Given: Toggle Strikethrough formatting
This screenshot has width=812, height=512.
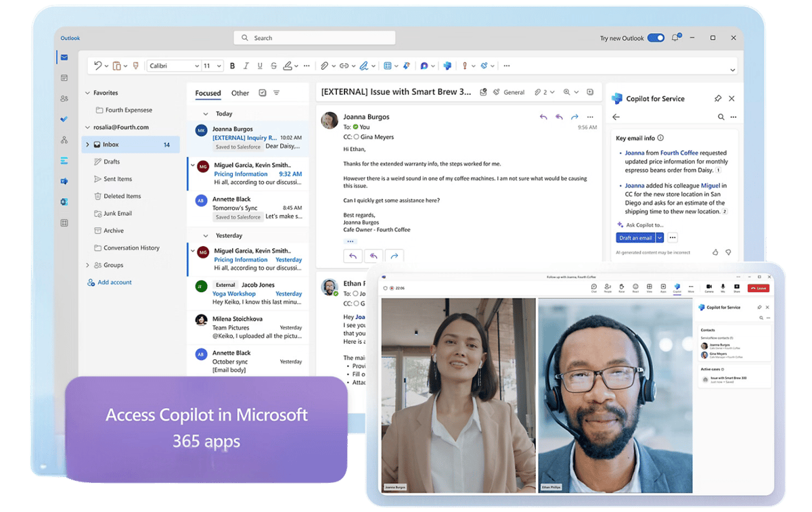Looking at the screenshot, I should point(273,66).
